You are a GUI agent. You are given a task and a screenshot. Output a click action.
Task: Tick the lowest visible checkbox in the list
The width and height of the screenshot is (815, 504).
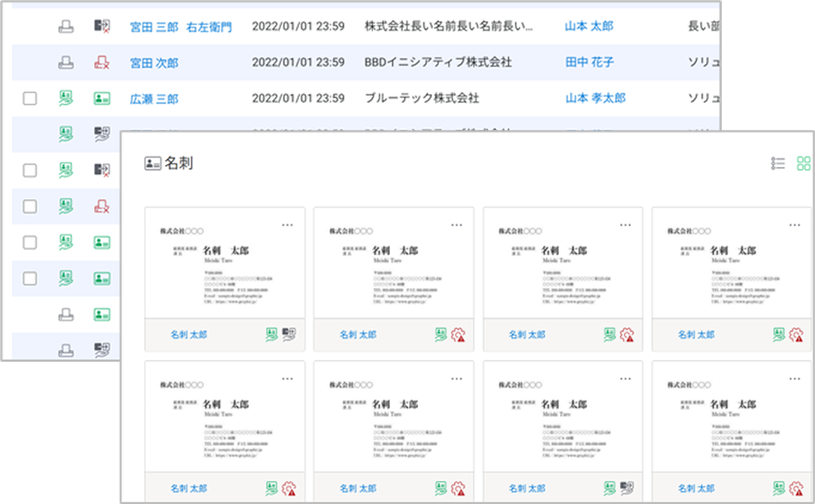(x=30, y=278)
